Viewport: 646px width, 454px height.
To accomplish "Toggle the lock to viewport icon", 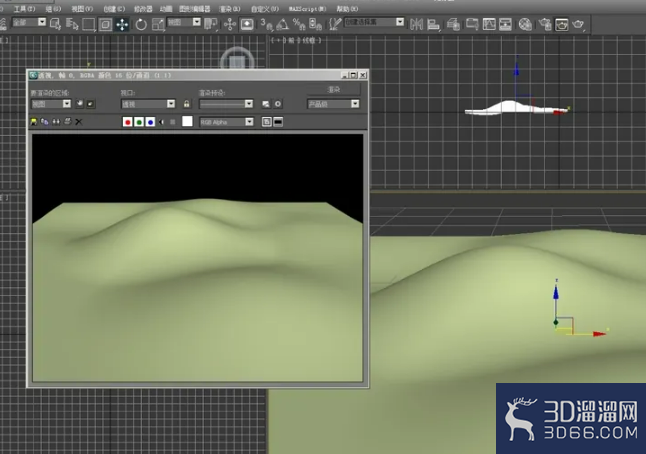I will pos(187,104).
